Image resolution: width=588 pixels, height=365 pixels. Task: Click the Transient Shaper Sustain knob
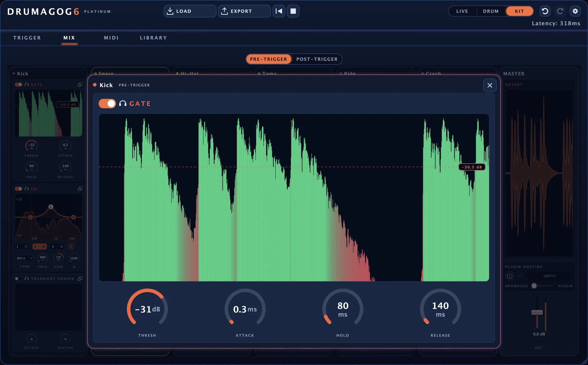(x=65, y=339)
